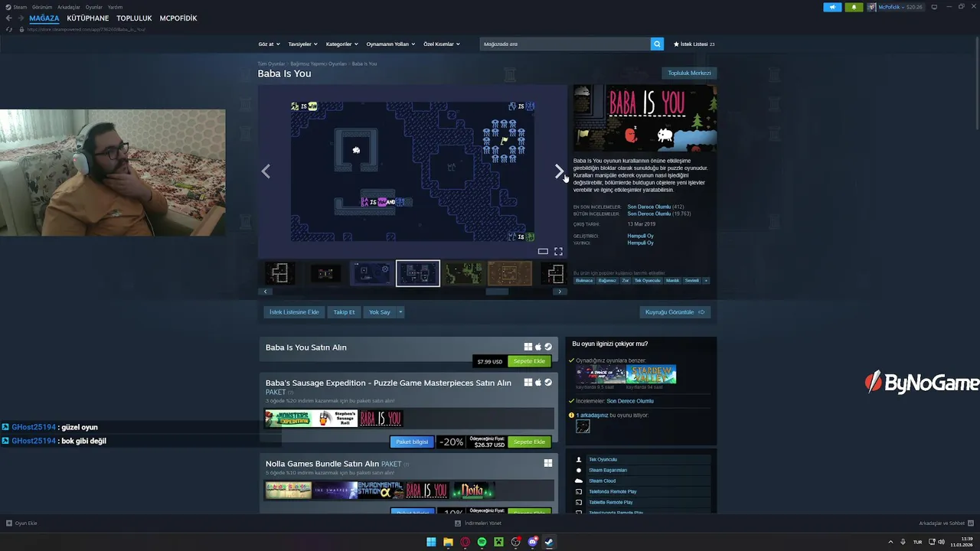Open the MCPOFIDIK profile tab

pyautogui.click(x=178, y=18)
